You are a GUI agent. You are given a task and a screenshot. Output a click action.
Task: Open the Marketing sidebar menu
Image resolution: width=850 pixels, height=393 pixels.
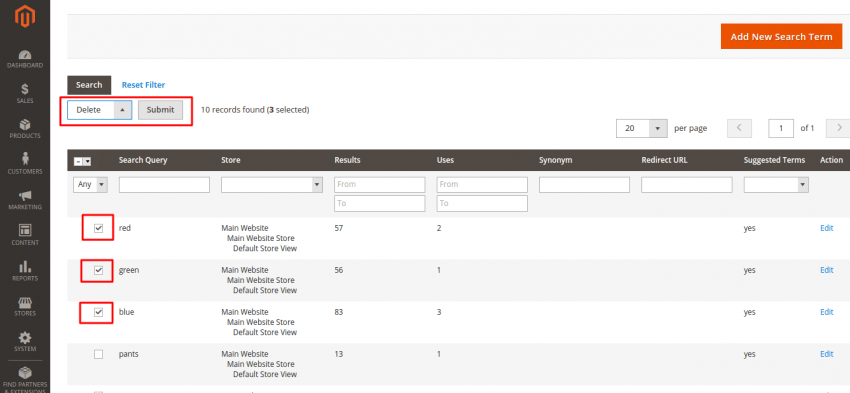[x=24, y=200]
